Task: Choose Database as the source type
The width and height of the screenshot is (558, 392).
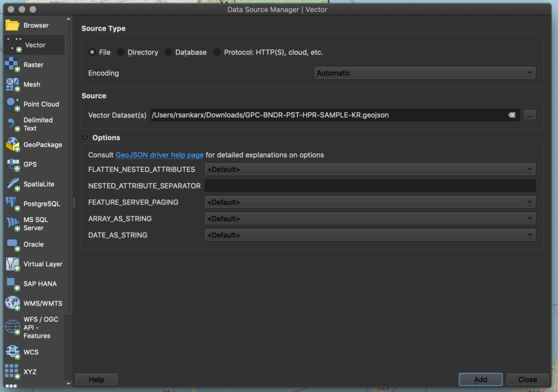Action: click(170, 52)
